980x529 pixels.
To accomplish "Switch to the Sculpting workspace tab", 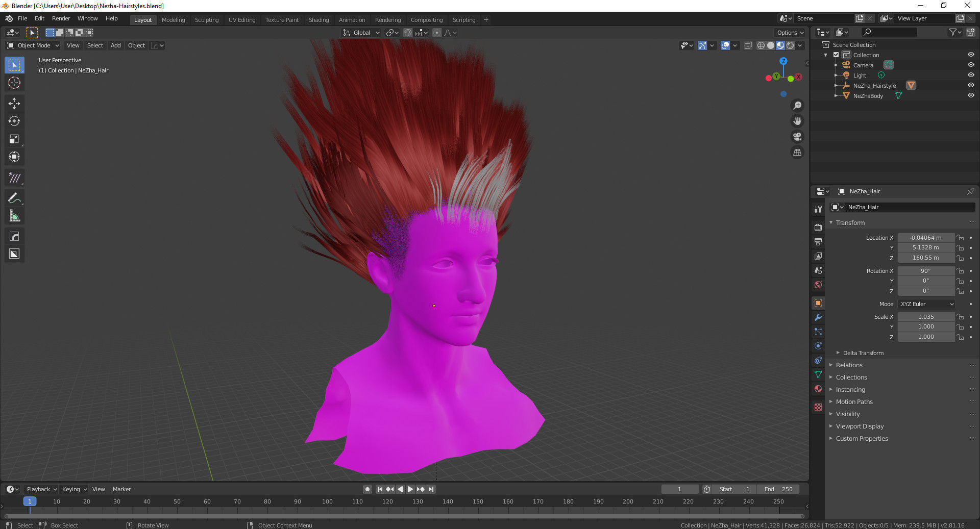I will (x=207, y=20).
